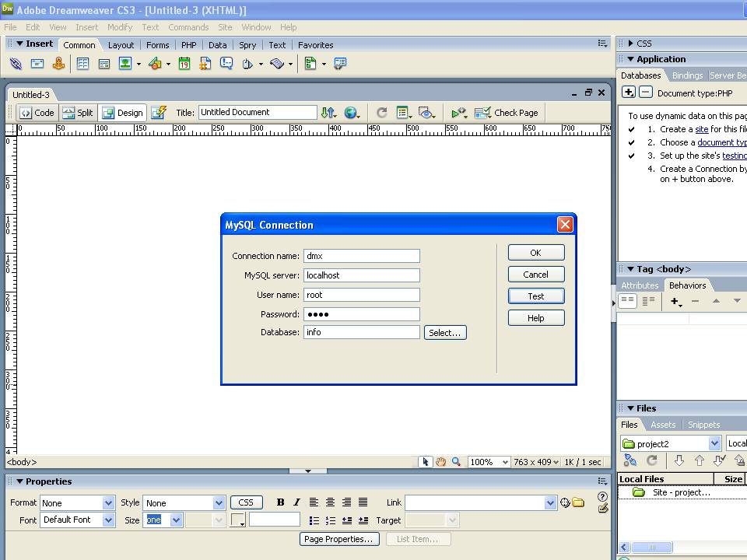The image size is (747, 560).
Task: Toggle ordered list in Properties
Action: [331, 520]
